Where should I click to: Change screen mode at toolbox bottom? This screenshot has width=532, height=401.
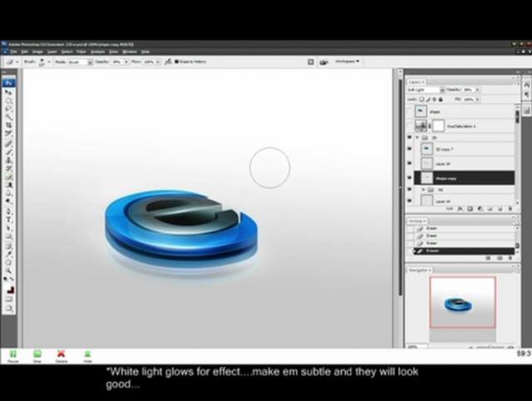[x=9, y=309]
